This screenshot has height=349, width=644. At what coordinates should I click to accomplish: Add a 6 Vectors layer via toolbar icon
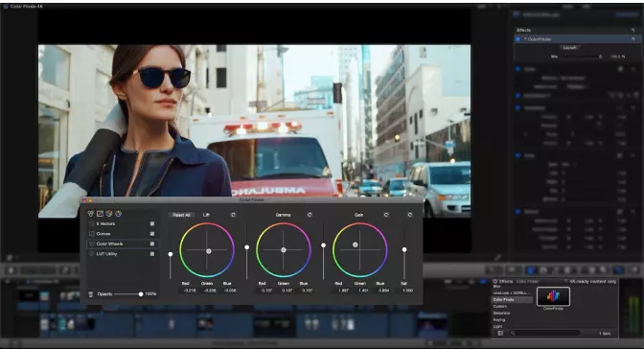click(x=91, y=214)
